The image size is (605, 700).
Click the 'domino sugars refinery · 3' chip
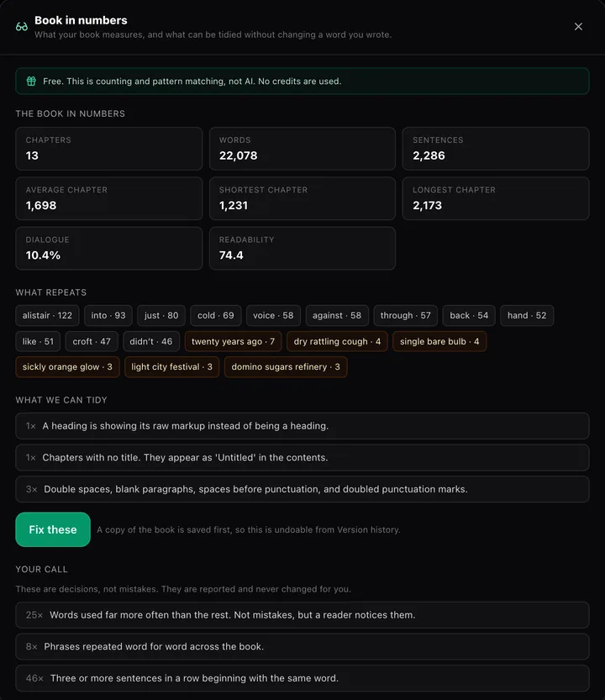(x=286, y=367)
